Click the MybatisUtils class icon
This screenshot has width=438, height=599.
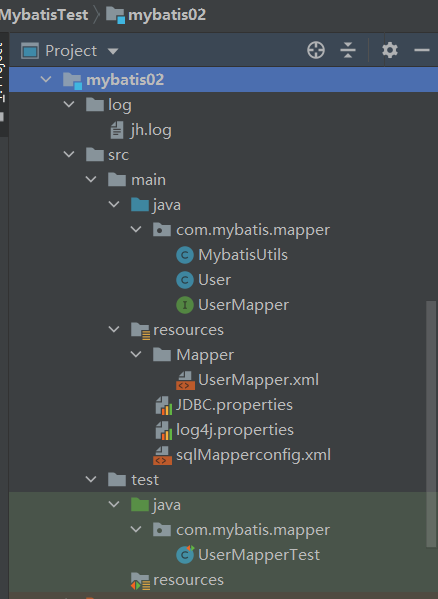click(x=185, y=255)
